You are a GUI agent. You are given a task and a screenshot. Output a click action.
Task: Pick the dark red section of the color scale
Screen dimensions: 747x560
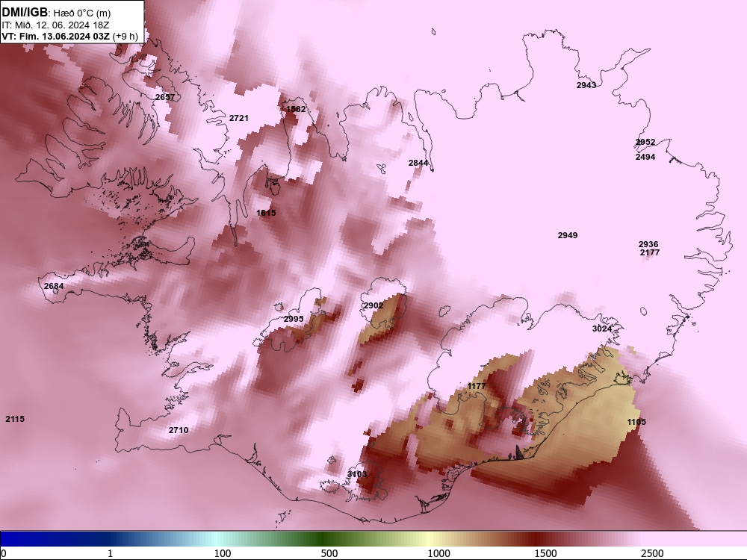click(536, 539)
